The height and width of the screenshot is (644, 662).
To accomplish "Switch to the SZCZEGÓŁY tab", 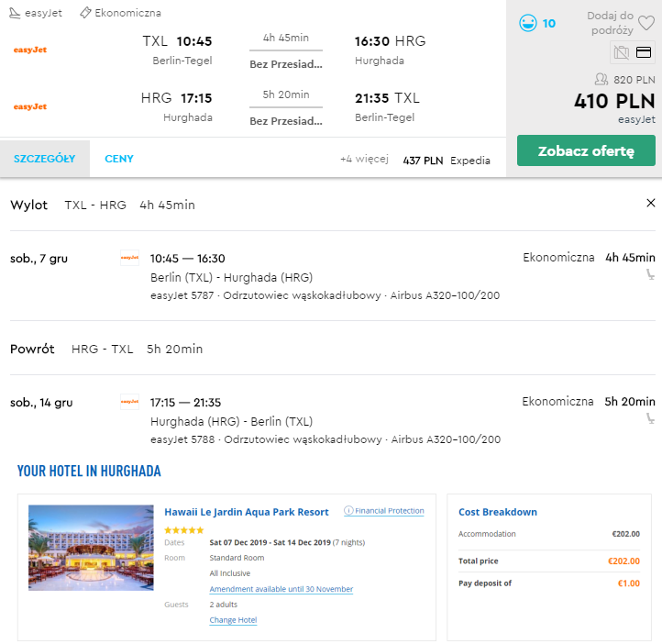I will [x=44, y=159].
